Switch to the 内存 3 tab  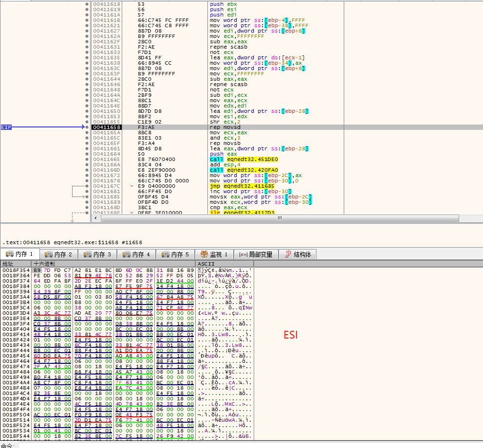click(x=97, y=254)
